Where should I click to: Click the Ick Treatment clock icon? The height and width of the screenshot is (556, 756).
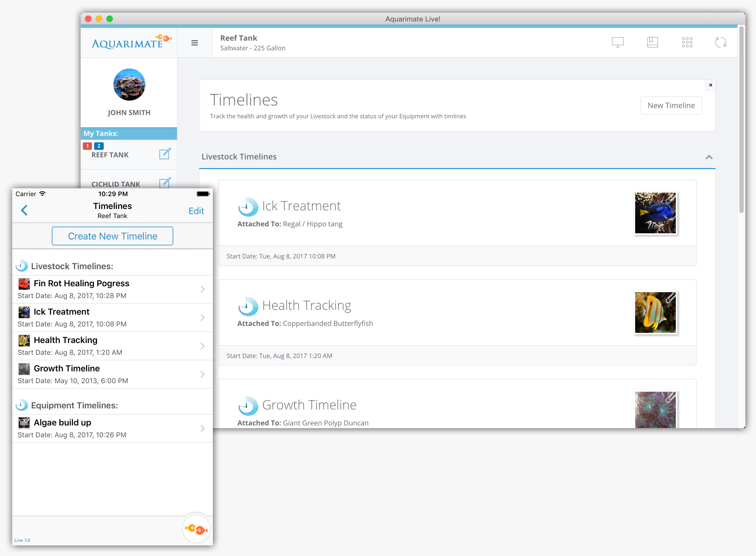pyautogui.click(x=248, y=207)
